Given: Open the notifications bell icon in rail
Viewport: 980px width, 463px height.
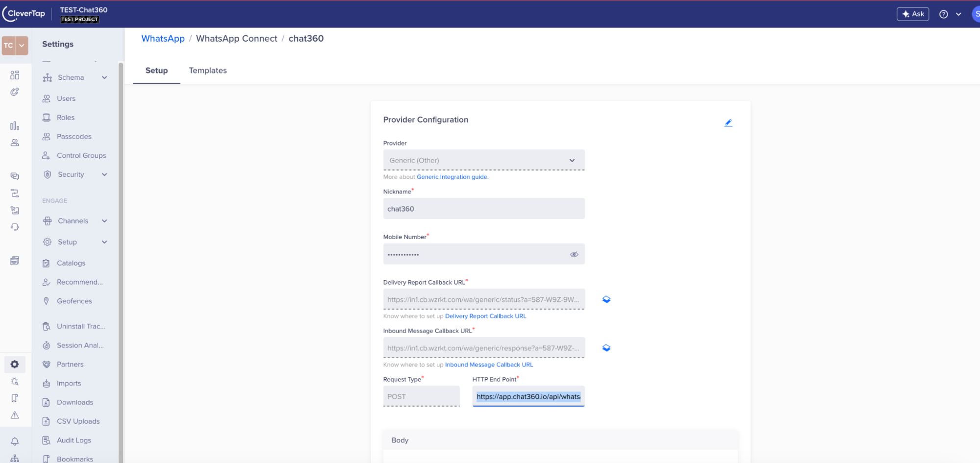Looking at the screenshot, I should [15, 441].
